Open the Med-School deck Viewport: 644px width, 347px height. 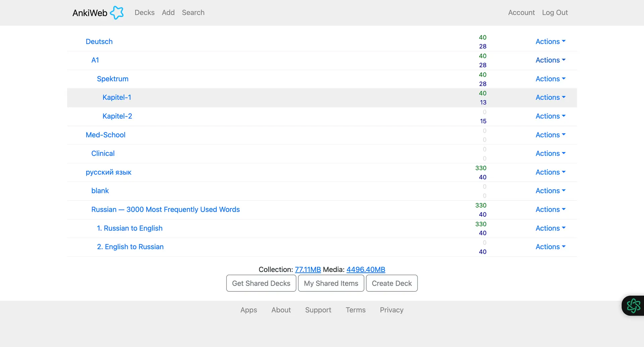coord(105,135)
